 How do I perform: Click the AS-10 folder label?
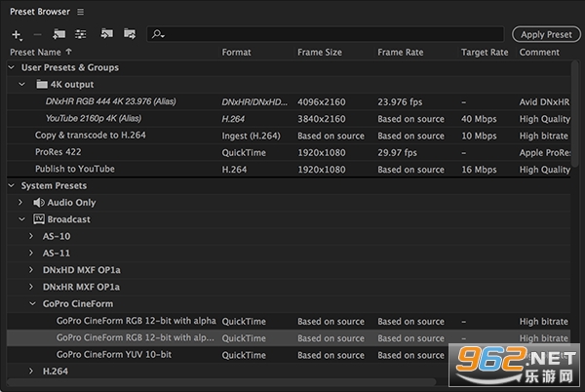pos(57,236)
